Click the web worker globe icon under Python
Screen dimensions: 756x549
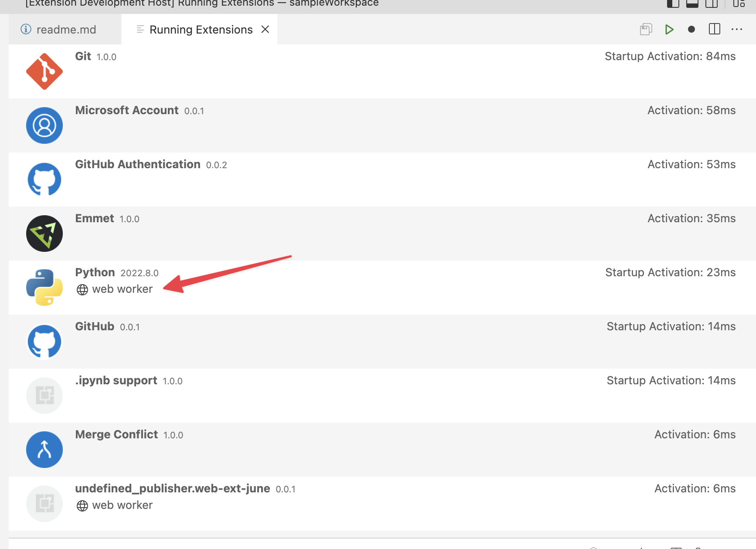coord(82,289)
